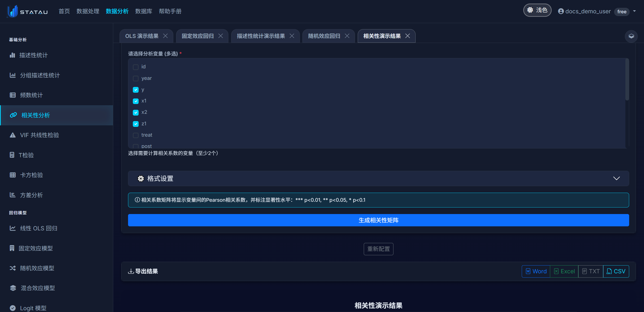The width and height of the screenshot is (644, 312).
Task: Check the year variable checkbox
Action: [136, 78]
